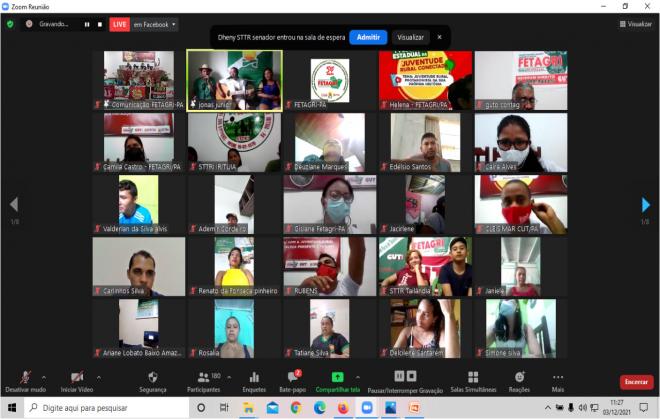
Task: Click the Windows taskbar search box
Action: pos(108,408)
